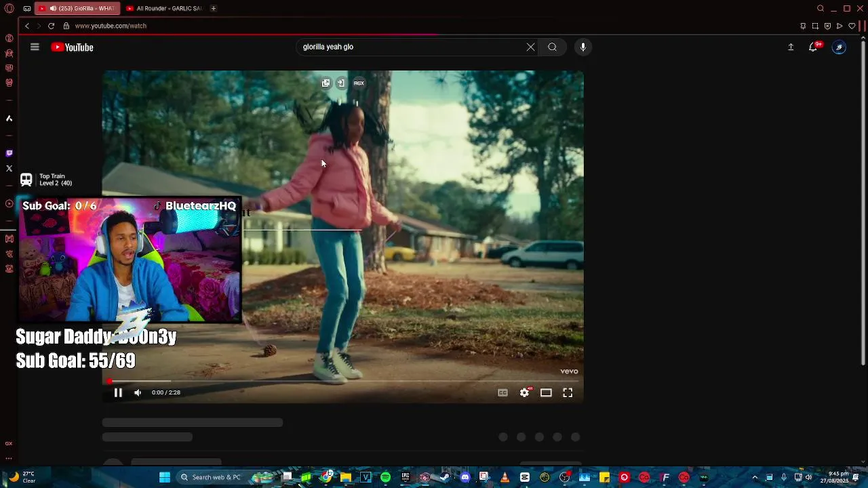Viewport: 868px width, 488px height.
Task: Open the Opera GX main menu logo
Action: pyautogui.click(x=9, y=8)
